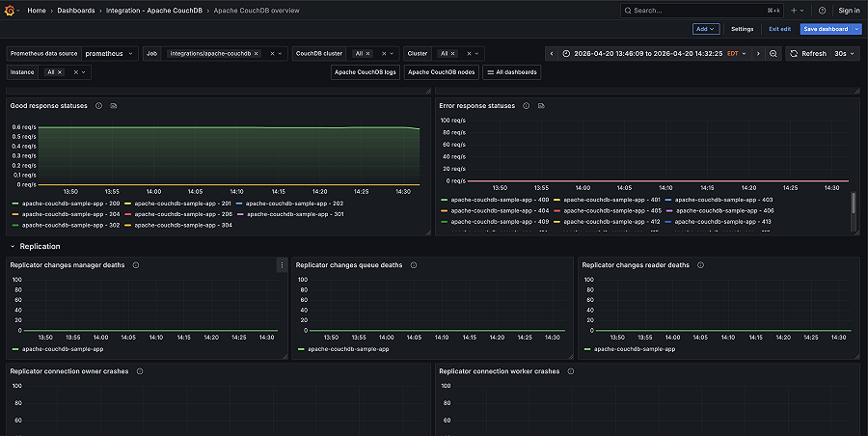Open the Grafana logo menu
The height and width of the screenshot is (436, 868).
pos(10,11)
